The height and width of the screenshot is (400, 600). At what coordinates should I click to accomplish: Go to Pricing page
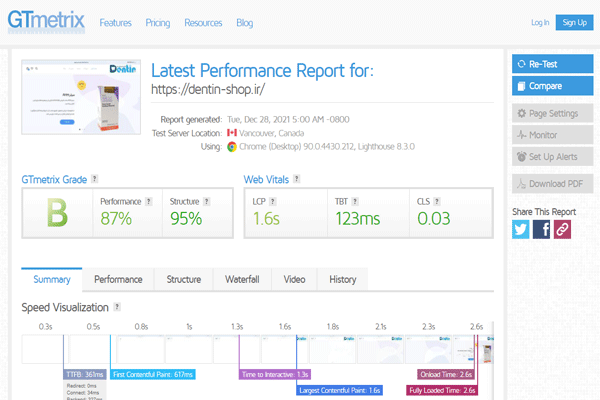[157, 22]
